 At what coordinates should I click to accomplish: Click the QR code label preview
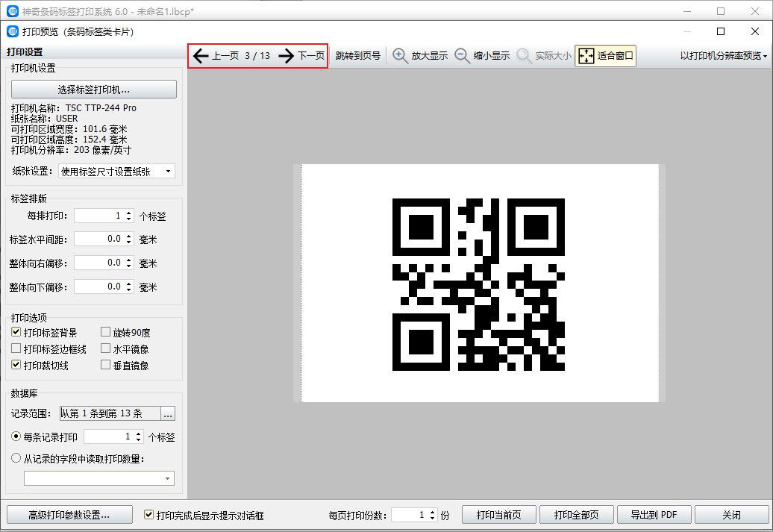tap(479, 284)
